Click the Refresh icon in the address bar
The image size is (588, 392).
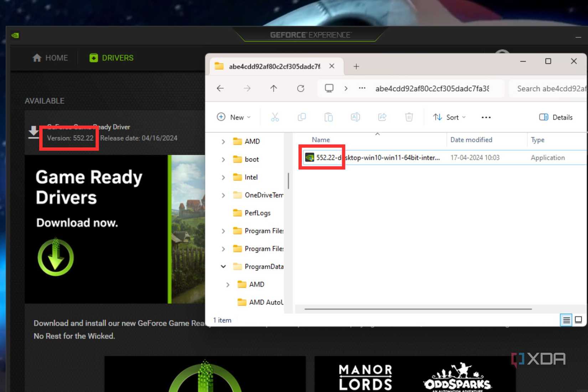tap(301, 88)
